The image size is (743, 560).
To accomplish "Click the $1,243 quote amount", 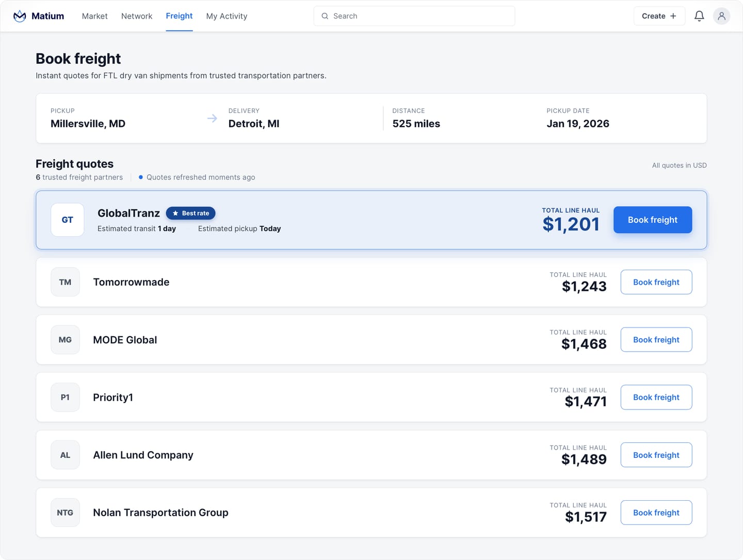I will click(584, 287).
